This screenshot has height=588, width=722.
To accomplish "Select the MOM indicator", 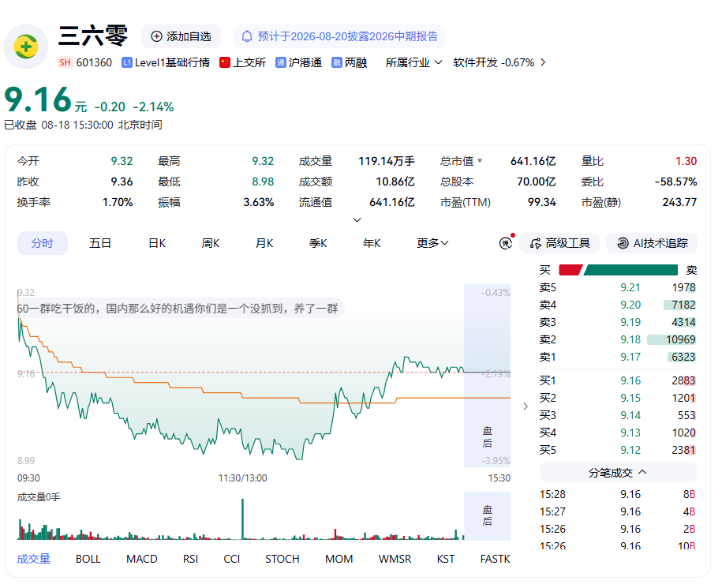I will (x=339, y=559).
